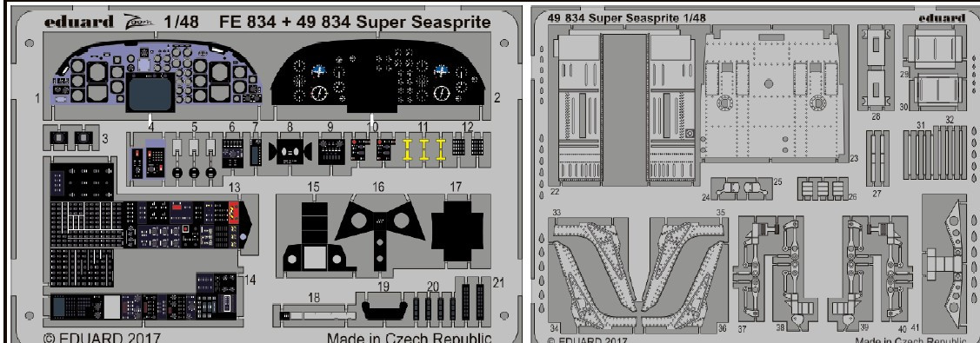Pick the black dotted panel part 9
980x343 pixels.
330,153
